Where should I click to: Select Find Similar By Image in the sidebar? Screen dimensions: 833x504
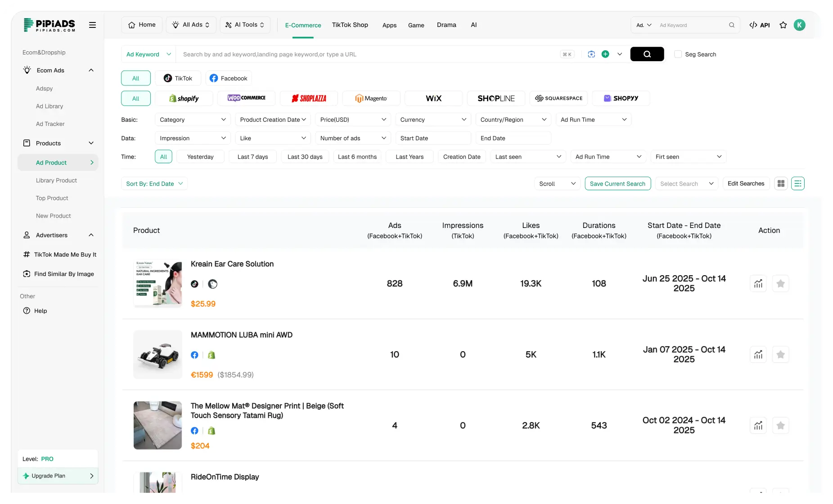click(x=64, y=273)
